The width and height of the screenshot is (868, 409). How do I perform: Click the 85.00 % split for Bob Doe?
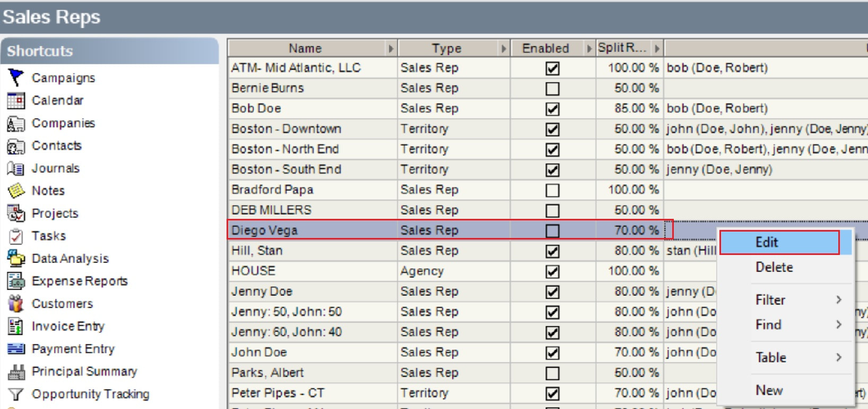(630, 108)
